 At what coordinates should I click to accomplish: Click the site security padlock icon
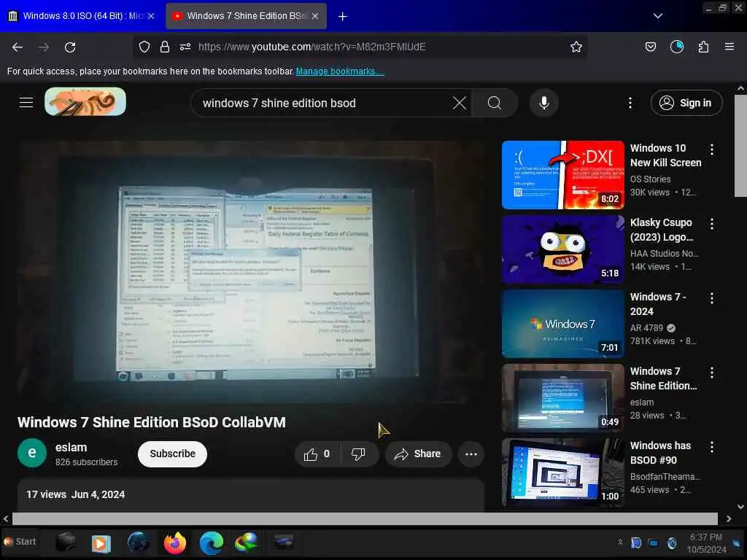tap(165, 47)
